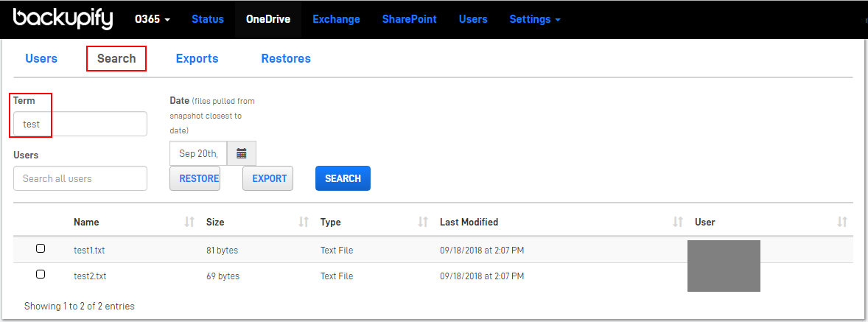This screenshot has width=868, height=322.
Task: Open the Settings dropdown menu
Action: [x=535, y=19]
